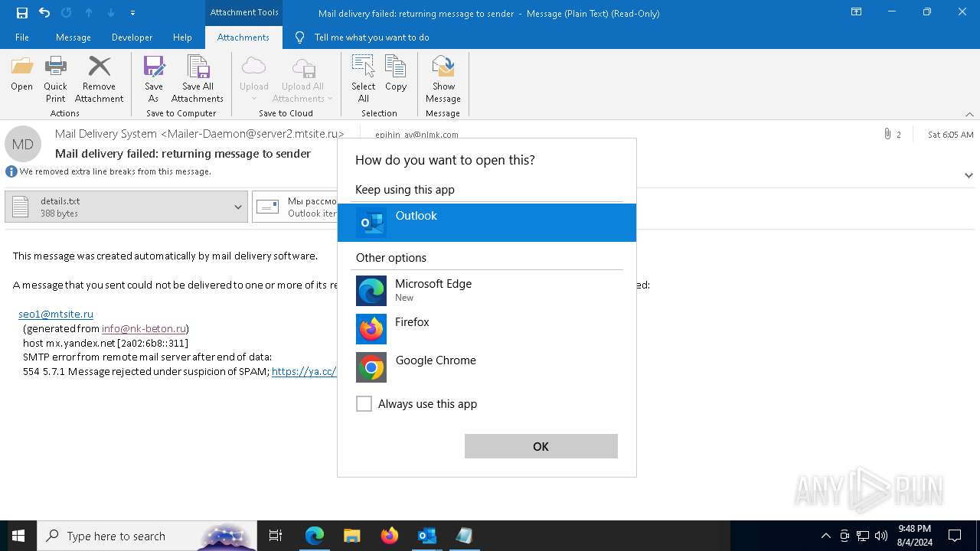Click the volume icon in system tray

point(881,536)
